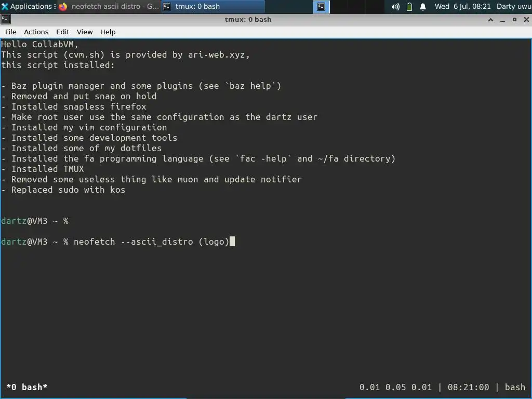Click the Firefox icon in the taskbar
The width and height of the screenshot is (532, 399).
(63, 7)
